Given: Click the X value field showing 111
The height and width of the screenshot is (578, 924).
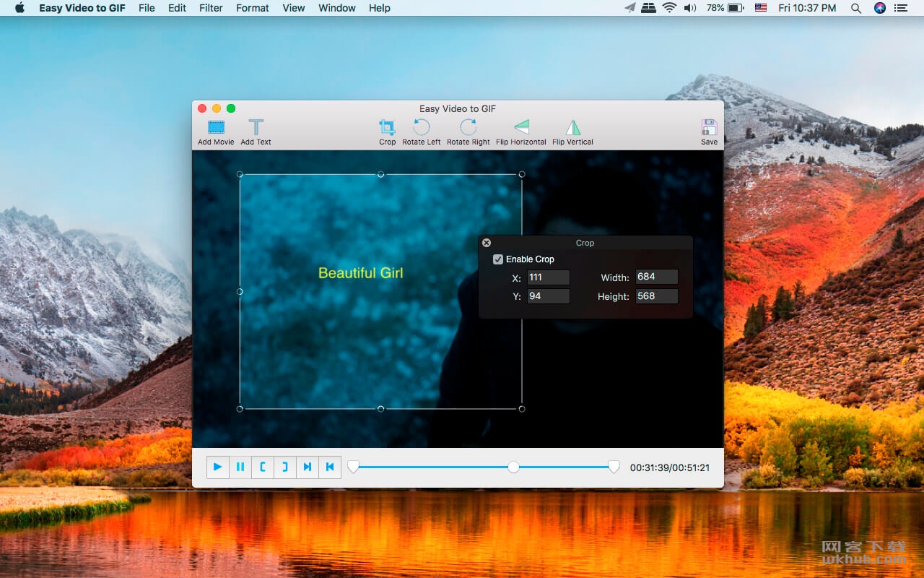Looking at the screenshot, I should point(549,277).
